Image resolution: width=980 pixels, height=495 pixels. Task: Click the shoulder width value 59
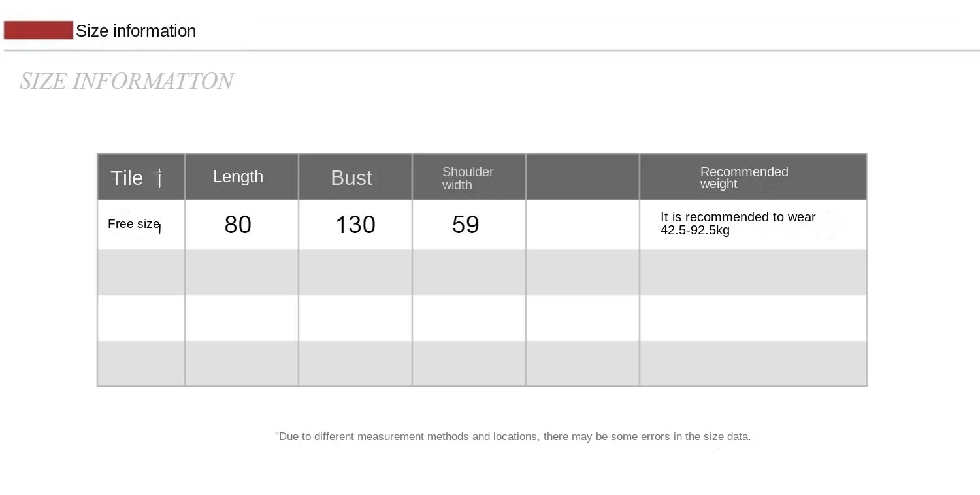coord(466,225)
